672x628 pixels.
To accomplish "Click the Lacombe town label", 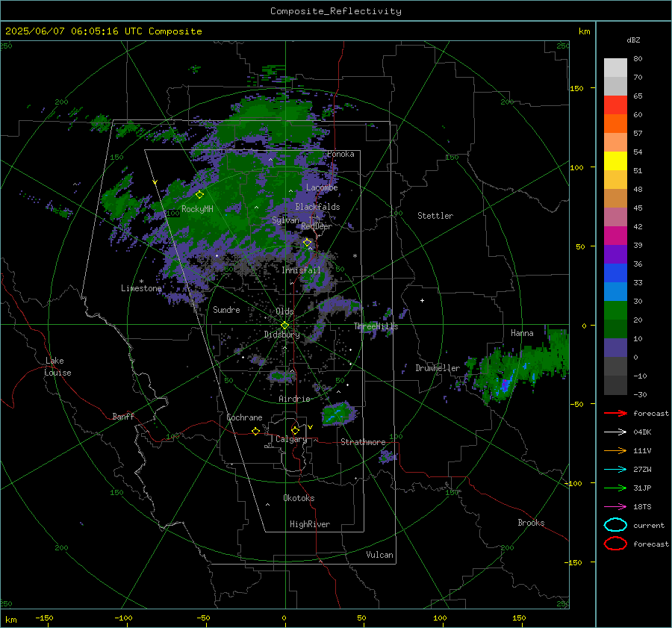I will pyautogui.click(x=322, y=187).
